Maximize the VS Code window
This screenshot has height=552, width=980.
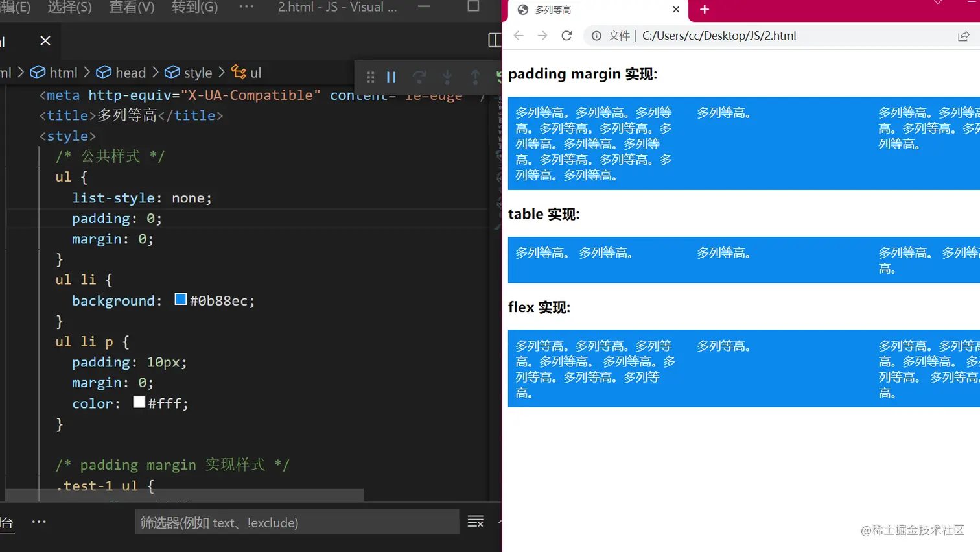coord(474,7)
